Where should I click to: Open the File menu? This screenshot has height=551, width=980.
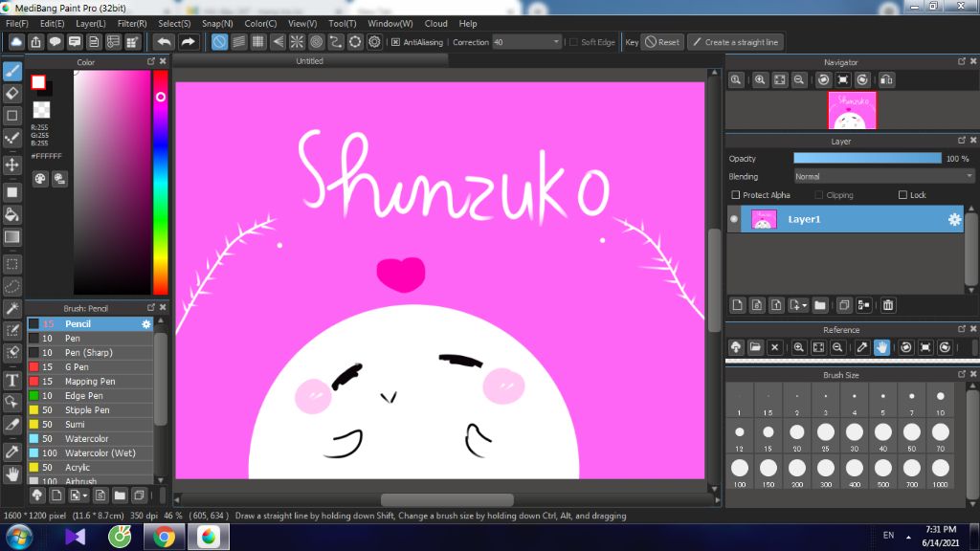click(17, 23)
